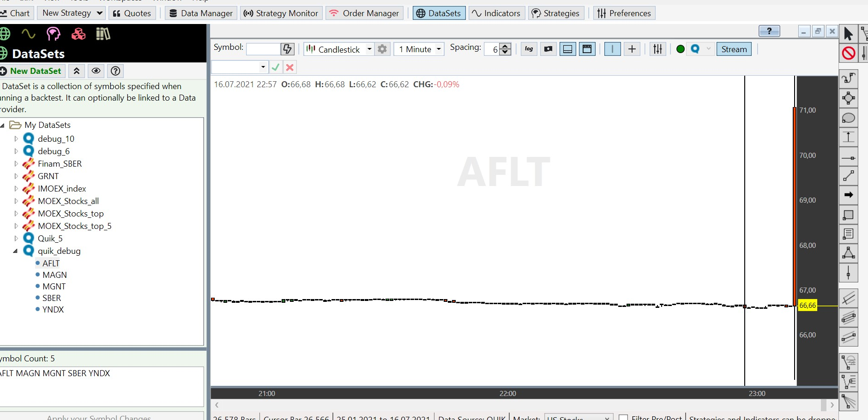The height and width of the screenshot is (420, 868).
Task: Switch to the Strategies tab
Action: click(555, 13)
